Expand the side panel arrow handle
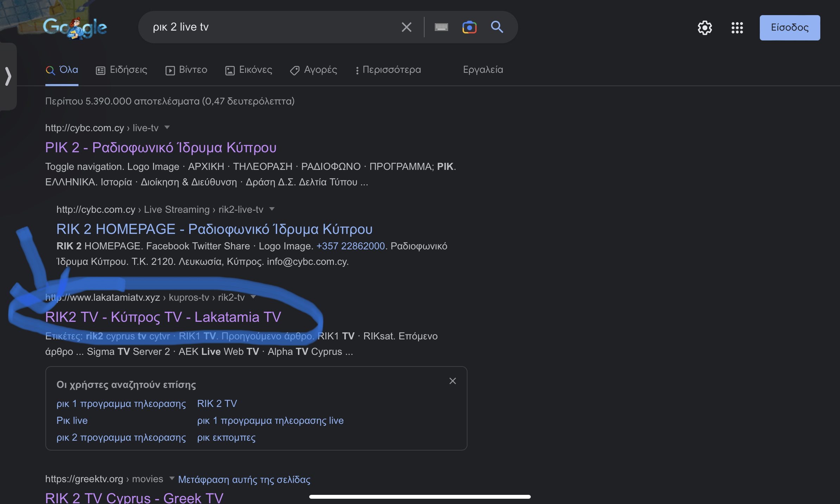Screen dimensions: 840x504 click(x=8, y=76)
